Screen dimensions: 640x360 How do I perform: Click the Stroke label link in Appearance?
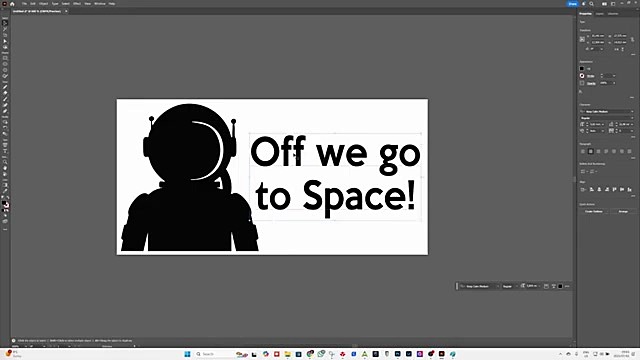click(591, 76)
